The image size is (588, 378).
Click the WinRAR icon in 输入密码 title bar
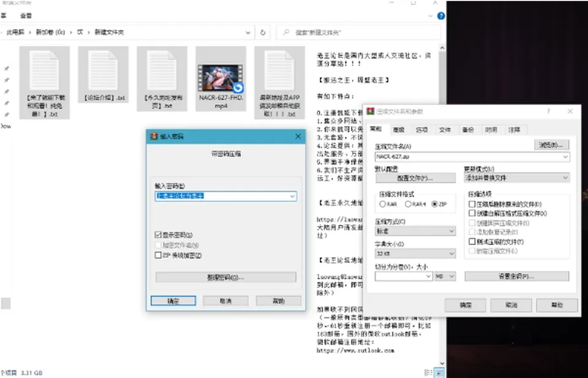154,137
